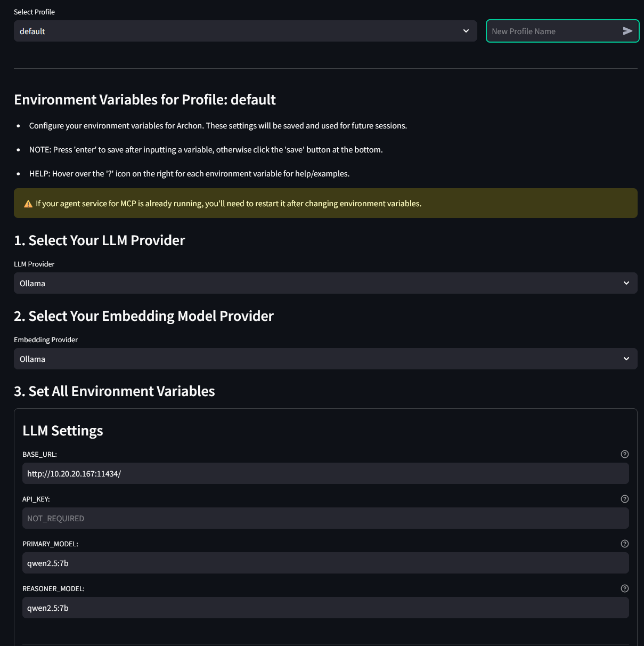Click the 'Select Profile' label
644x646 pixels.
point(34,12)
